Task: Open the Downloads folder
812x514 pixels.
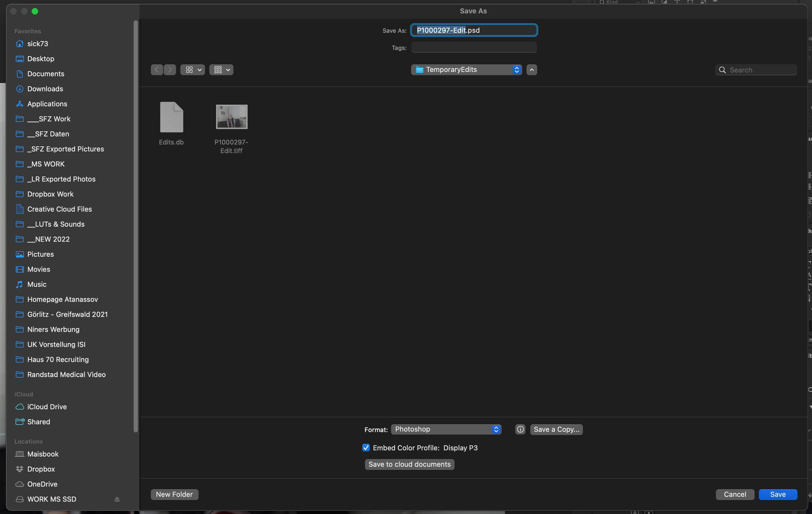Action: point(45,89)
